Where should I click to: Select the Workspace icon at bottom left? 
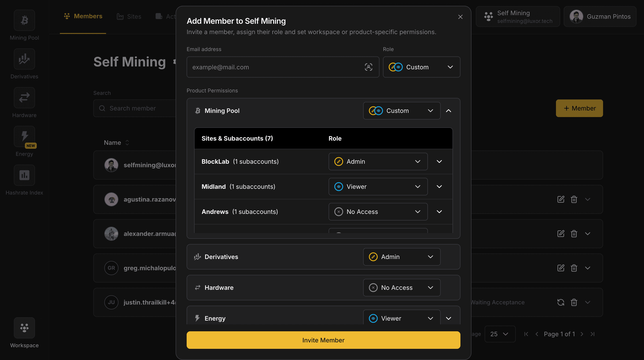click(24, 328)
